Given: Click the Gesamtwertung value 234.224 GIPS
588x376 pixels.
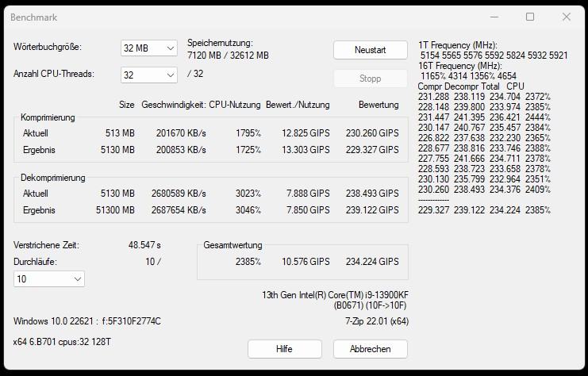Looking at the screenshot, I should click(372, 262).
